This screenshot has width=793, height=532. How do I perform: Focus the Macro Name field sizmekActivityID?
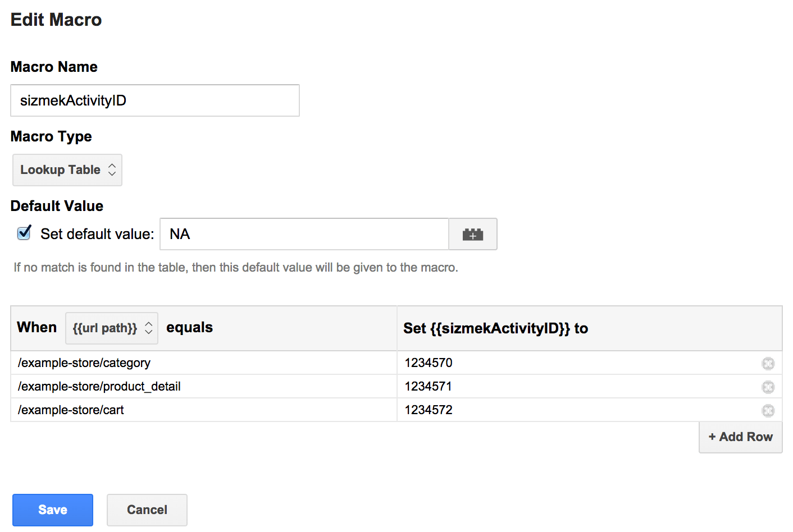(155, 100)
